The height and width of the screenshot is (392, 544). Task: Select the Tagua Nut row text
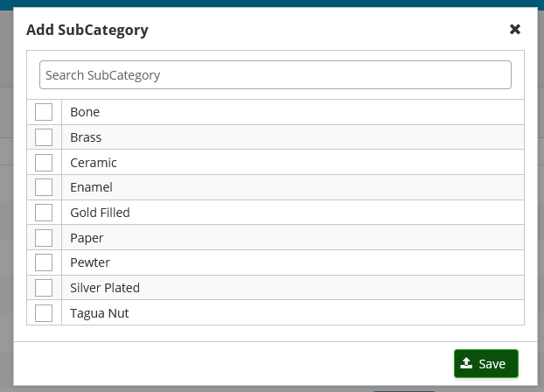(x=99, y=313)
